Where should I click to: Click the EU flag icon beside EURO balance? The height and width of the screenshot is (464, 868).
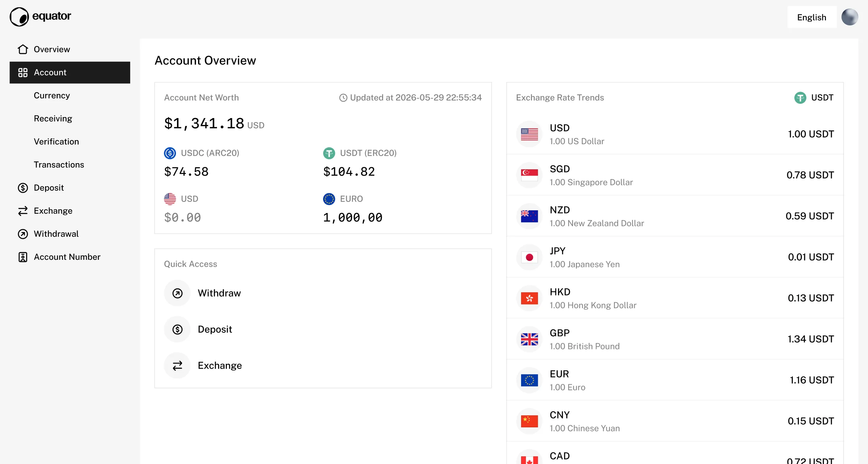(329, 199)
